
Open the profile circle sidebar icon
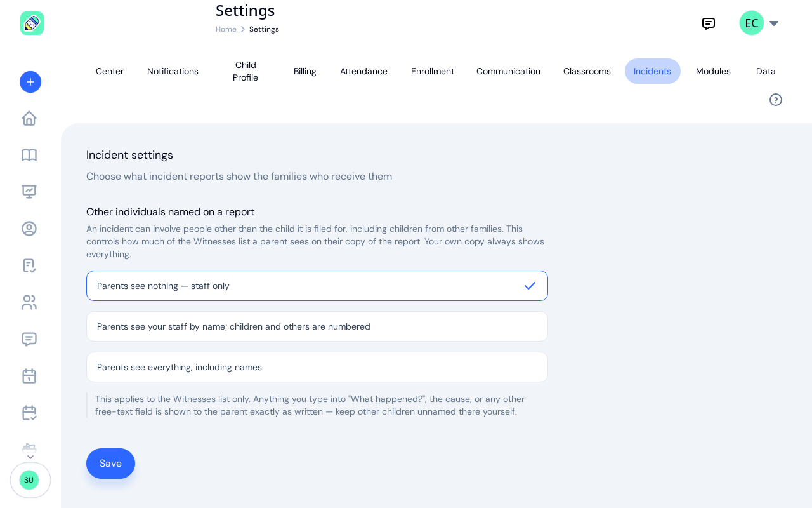point(29,229)
